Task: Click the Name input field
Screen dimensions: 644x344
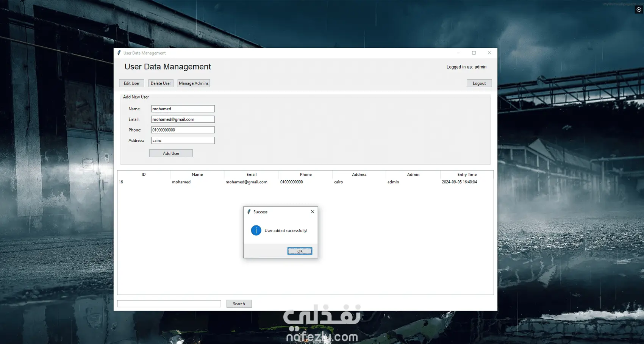Action: [183, 109]
